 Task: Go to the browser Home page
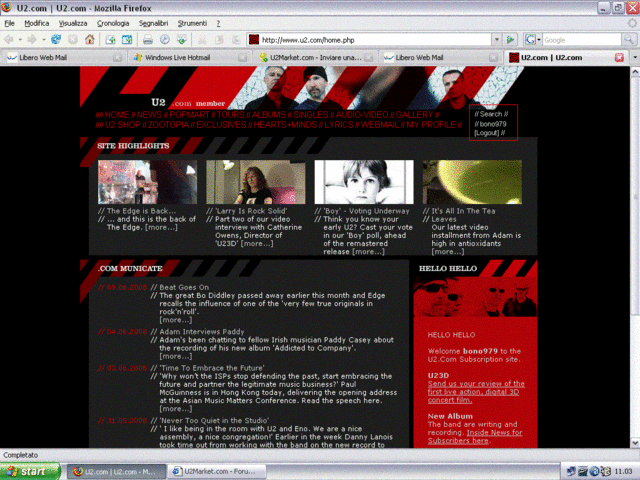tap(90, 40)
